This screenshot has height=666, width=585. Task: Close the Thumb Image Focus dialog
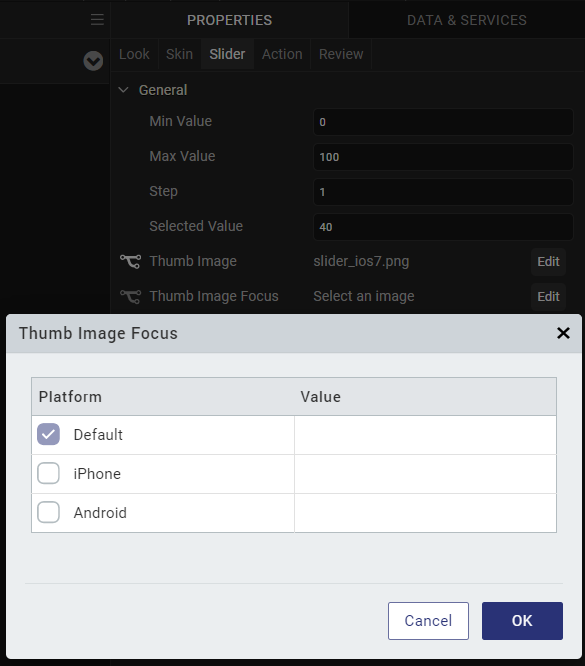click(563, 333)
